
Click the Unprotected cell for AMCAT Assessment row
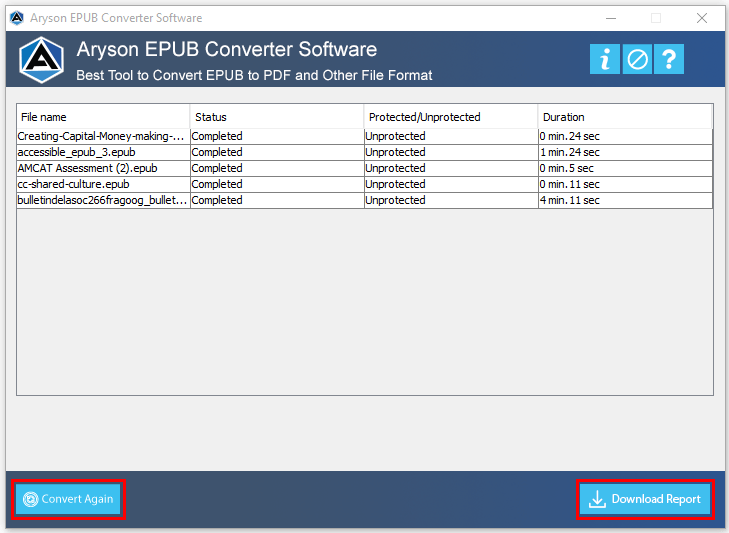[451, 168]
